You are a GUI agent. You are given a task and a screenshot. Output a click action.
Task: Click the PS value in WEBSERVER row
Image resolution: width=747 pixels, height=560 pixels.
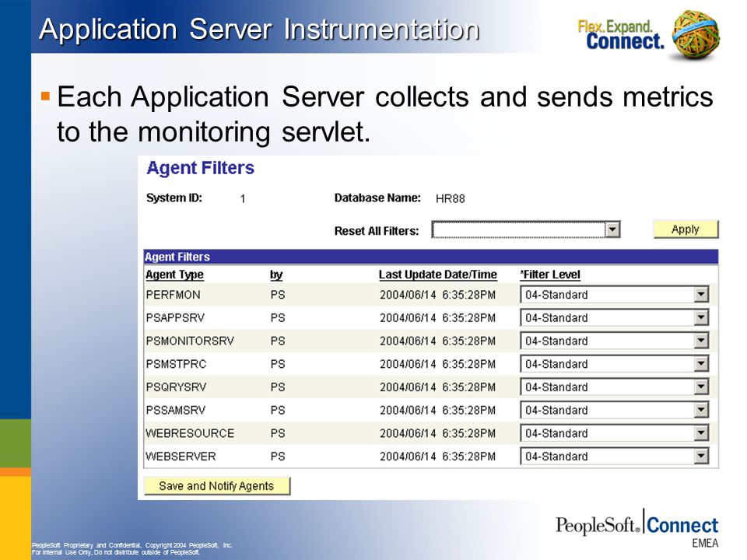[278, 457]
